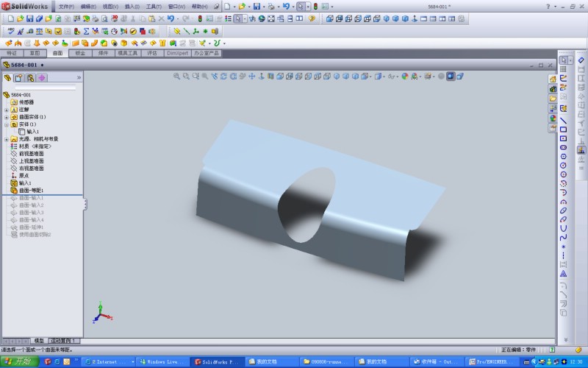Select the Spline tool in the right sketch toolbar
This screenshot has height=368, width=588.
pyautogui.click(x=563, y=238)
